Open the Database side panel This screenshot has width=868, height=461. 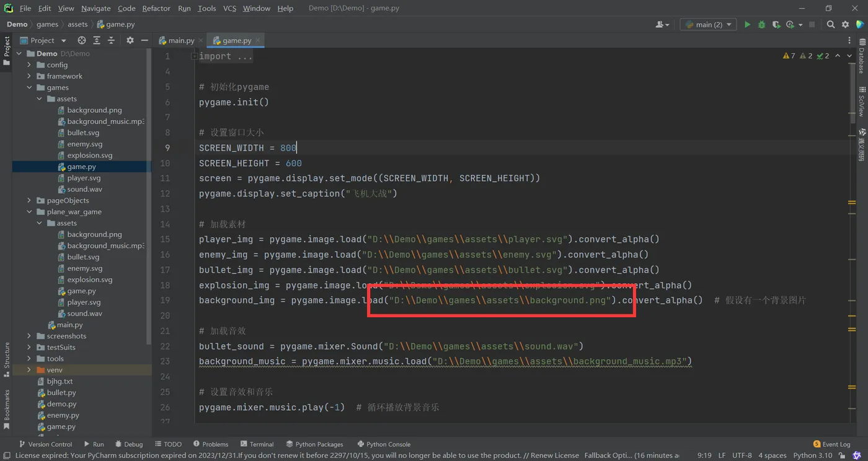862,56
